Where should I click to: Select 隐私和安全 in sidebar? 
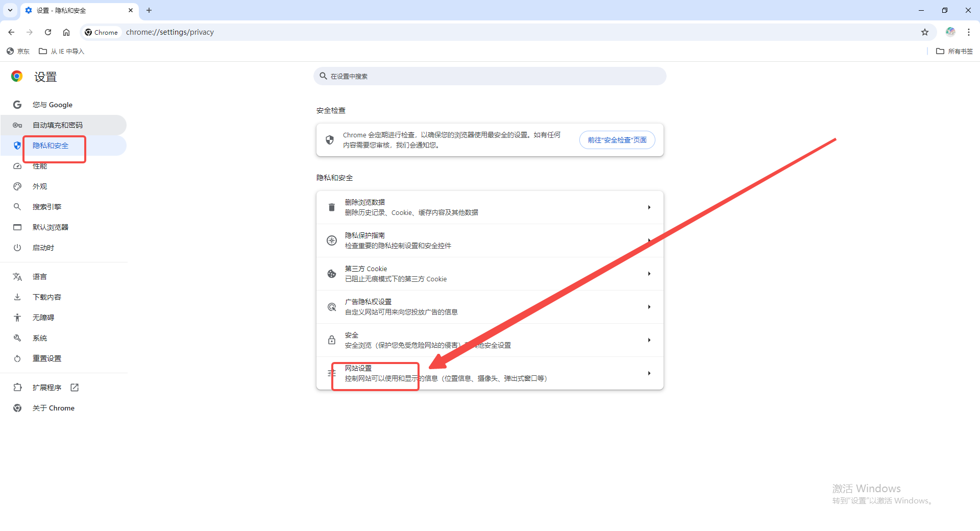[x=63, y=146]
